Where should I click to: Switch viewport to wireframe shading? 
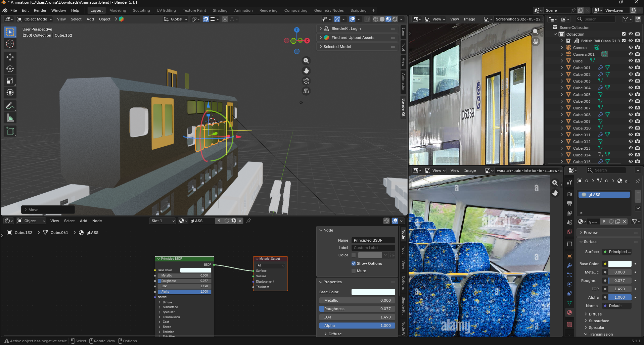(x=376, y=19)
